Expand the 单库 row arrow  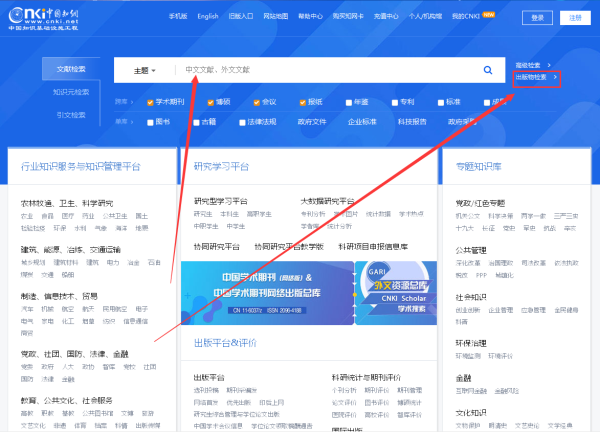[x=132, y=122]
